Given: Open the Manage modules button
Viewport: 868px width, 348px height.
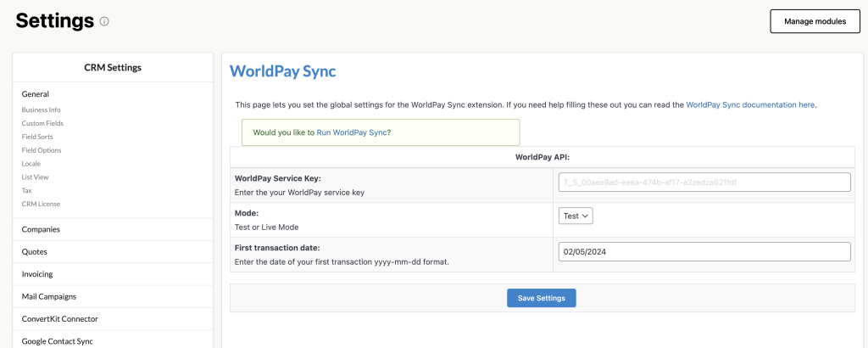Looking at the screenshot, I should point(815,21).
